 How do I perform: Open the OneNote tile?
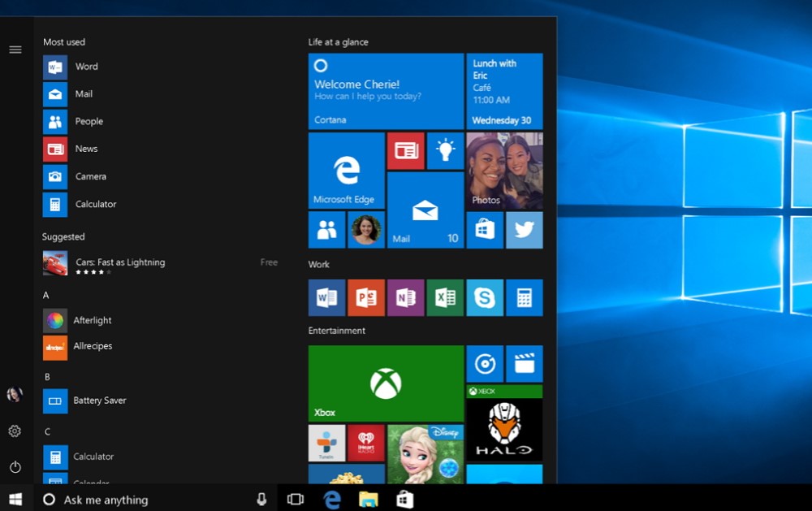(x=406, y=297)
